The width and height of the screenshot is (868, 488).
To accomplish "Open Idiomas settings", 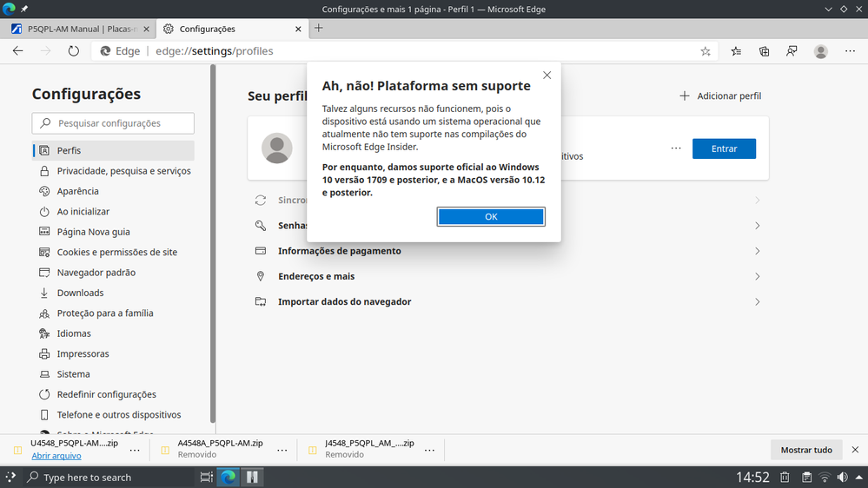I will (x=113, y=333).
